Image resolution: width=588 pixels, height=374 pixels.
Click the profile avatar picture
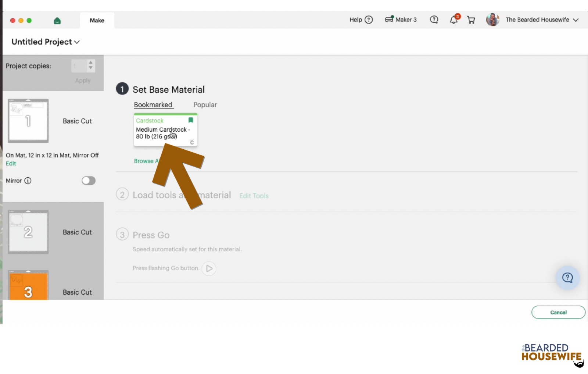coord(492,19)
